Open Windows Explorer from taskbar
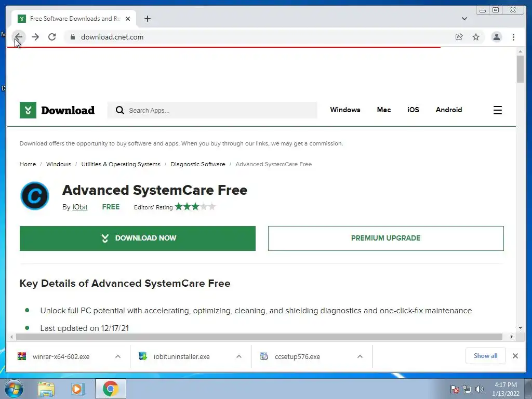The image size is (532, 399). click(46, 389)
